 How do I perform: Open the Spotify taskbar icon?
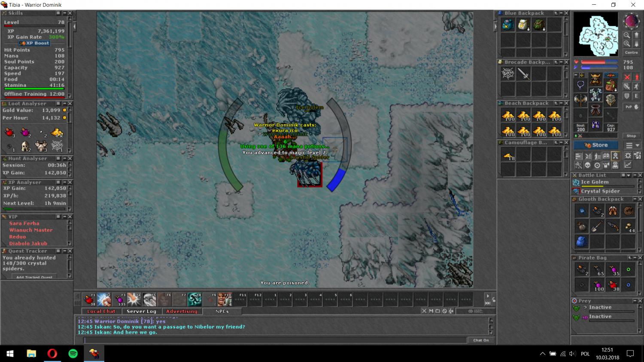[x=73, y=354]
